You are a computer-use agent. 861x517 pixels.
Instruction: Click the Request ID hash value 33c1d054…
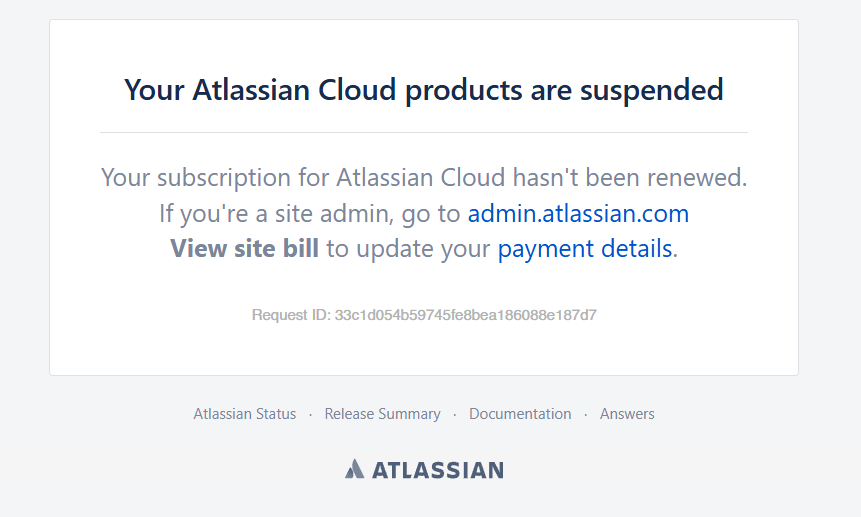click(466, 315)
